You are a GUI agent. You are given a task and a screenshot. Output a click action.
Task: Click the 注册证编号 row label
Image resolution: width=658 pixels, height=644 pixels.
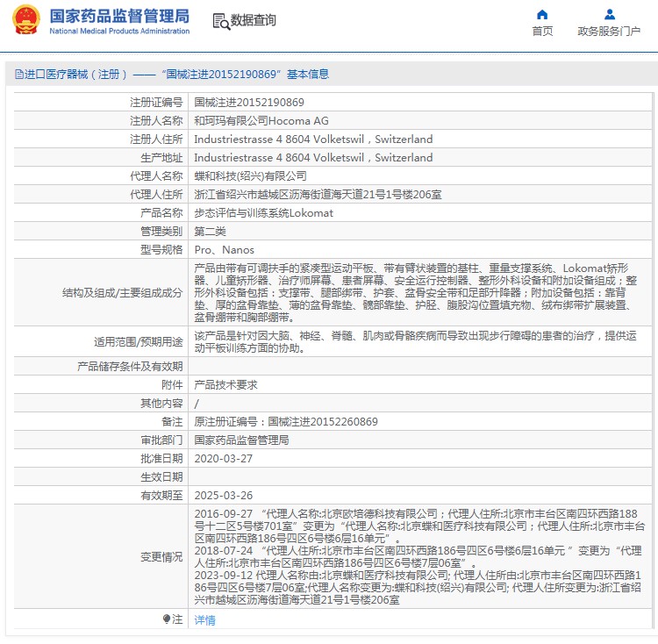[x=156, y=103]
